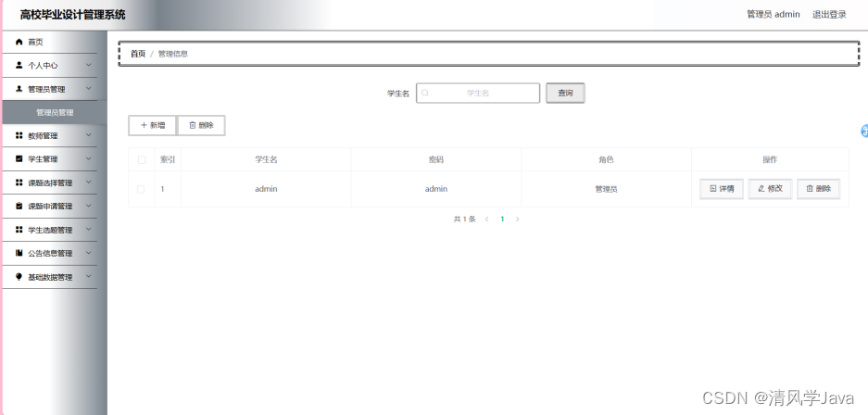
Task: Click the 管理信息 breadcrumb text
Action: (173, 54)
